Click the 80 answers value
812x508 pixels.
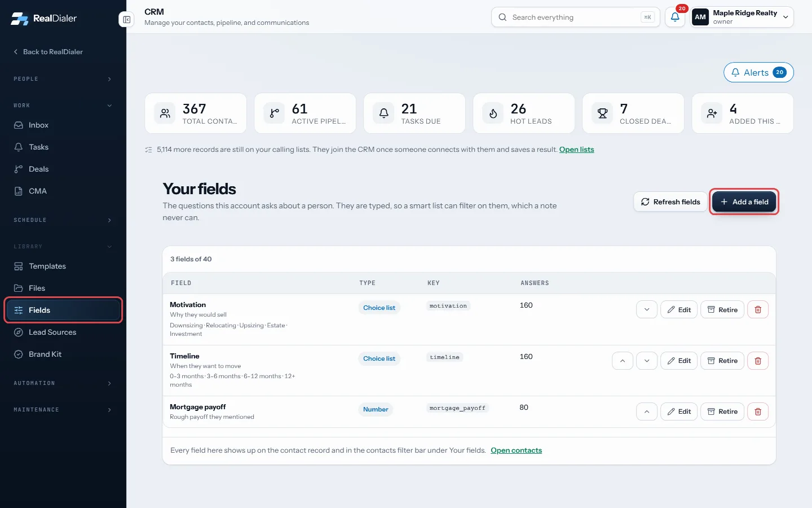(x=524, y=408)
